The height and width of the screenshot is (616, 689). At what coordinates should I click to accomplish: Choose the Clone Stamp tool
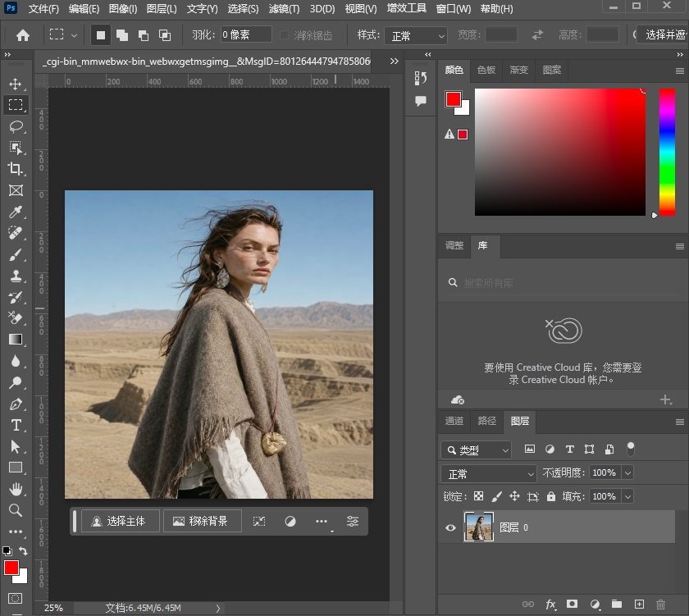point(16,276)
